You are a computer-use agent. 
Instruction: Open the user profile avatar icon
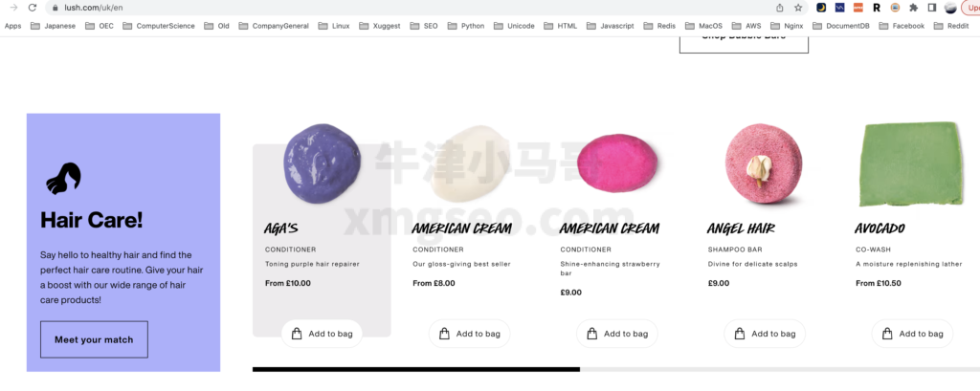point(950,8)
